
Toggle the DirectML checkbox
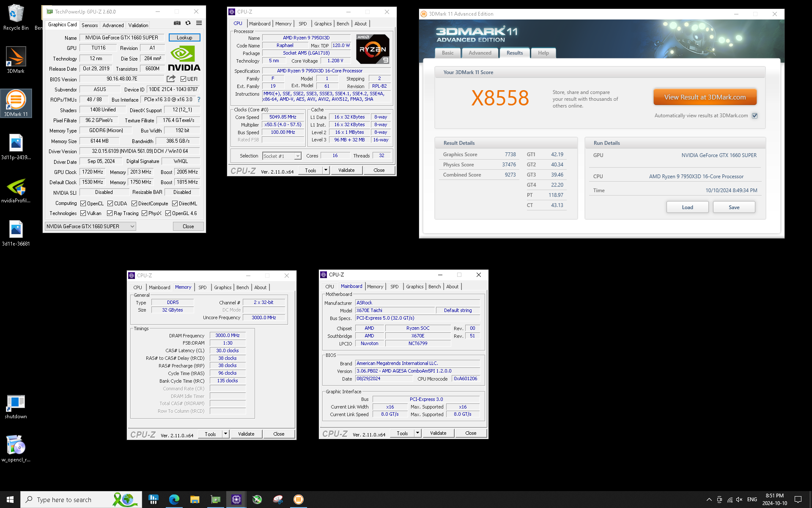pos(175,204)
